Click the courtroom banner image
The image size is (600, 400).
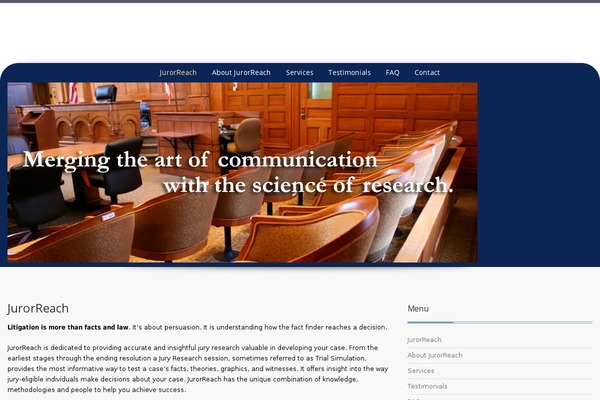[242, 172]
